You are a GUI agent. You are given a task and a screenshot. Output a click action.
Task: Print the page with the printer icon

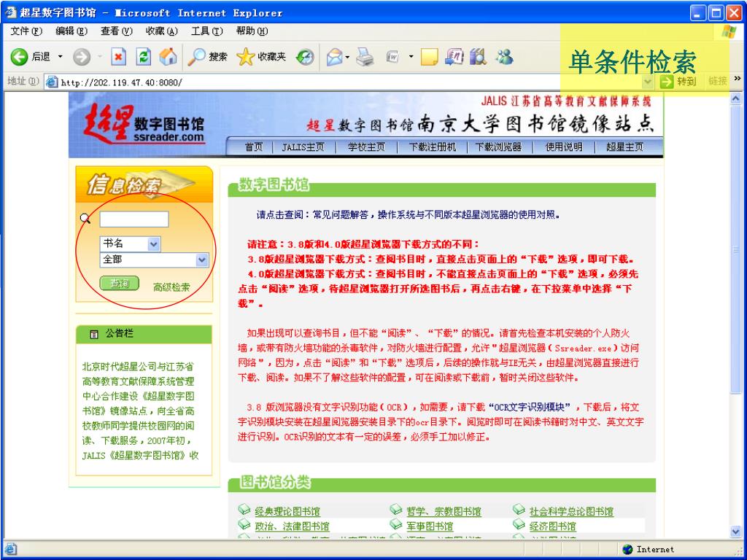click(365, 57)
